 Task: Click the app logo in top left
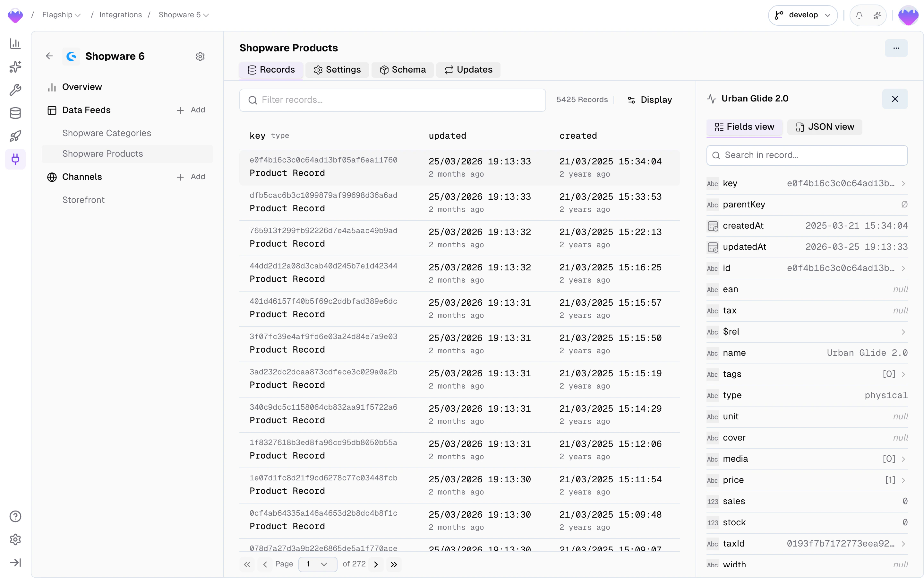(x=15, y=15)
